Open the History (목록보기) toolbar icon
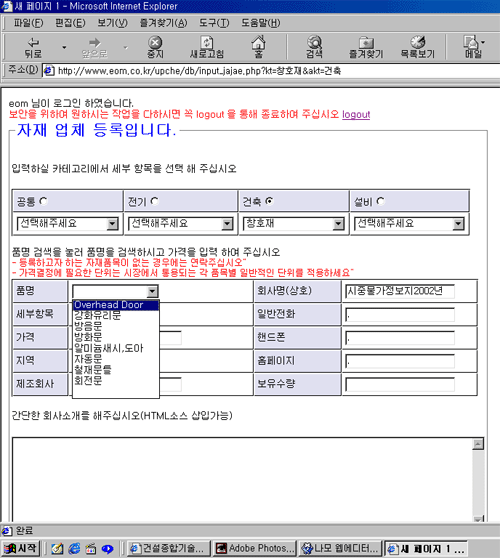The width and height of the screenshot is (500, 558). coord(417,48)
